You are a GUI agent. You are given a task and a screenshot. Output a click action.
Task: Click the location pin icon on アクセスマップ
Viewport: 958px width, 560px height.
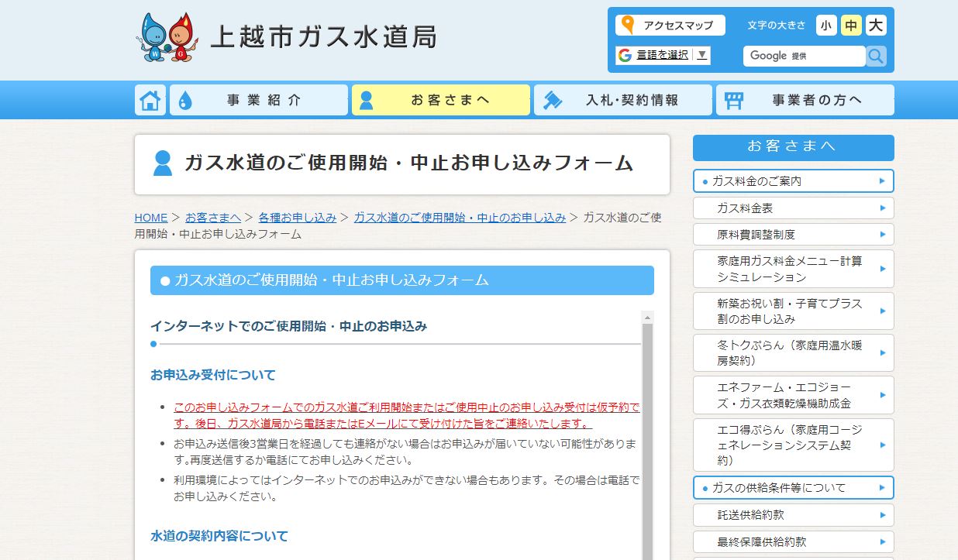pos(628,26)
